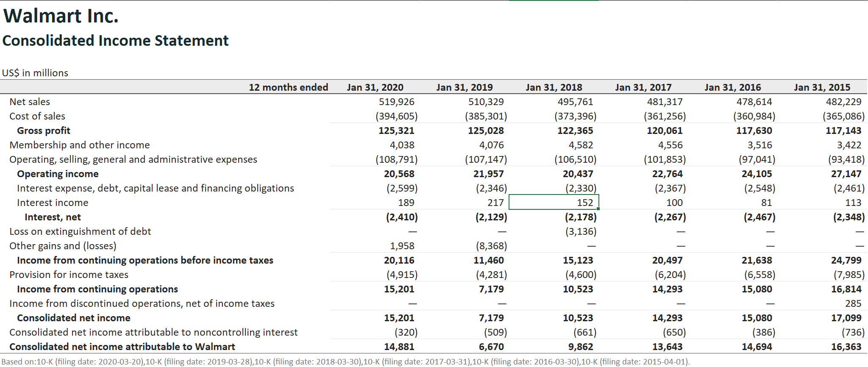Select the Jan 31, 2016 column header
Image resolution: width=868 pixels, height=367 pixels.
tap(733, 87)
